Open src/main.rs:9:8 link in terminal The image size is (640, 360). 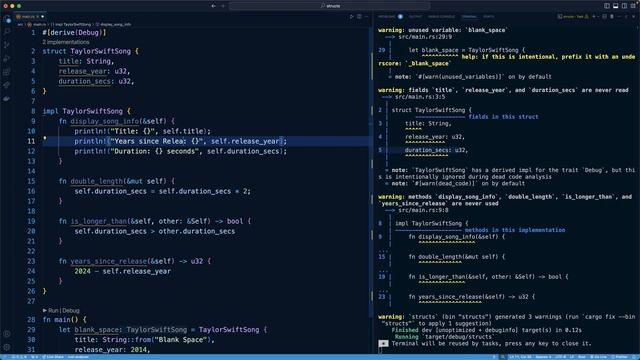click(423, 210)
